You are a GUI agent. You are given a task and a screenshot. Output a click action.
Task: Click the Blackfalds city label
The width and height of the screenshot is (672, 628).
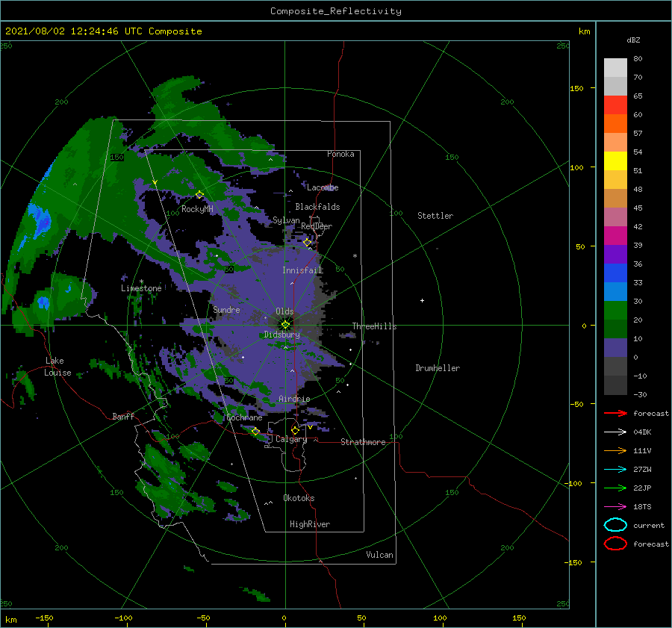[317, 207]
